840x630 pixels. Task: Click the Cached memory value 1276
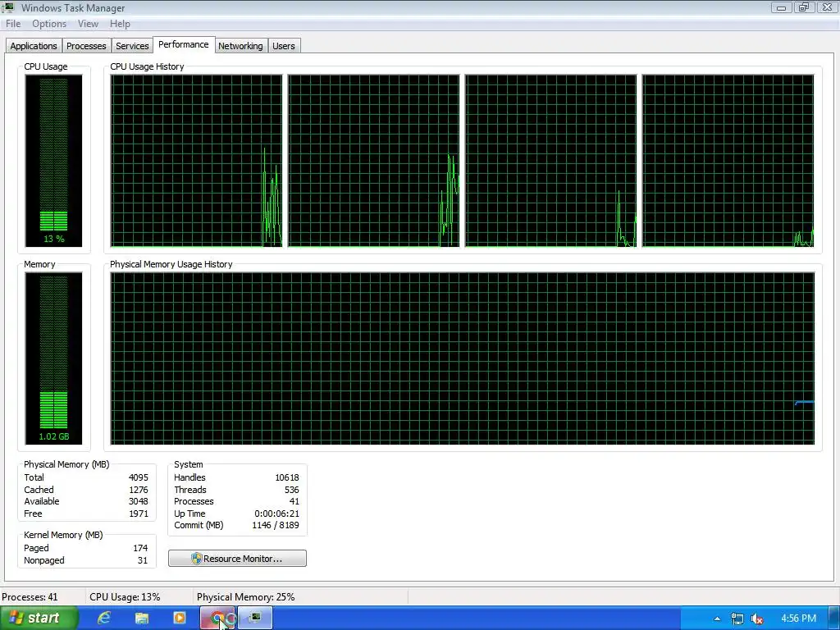click(138, 490)
